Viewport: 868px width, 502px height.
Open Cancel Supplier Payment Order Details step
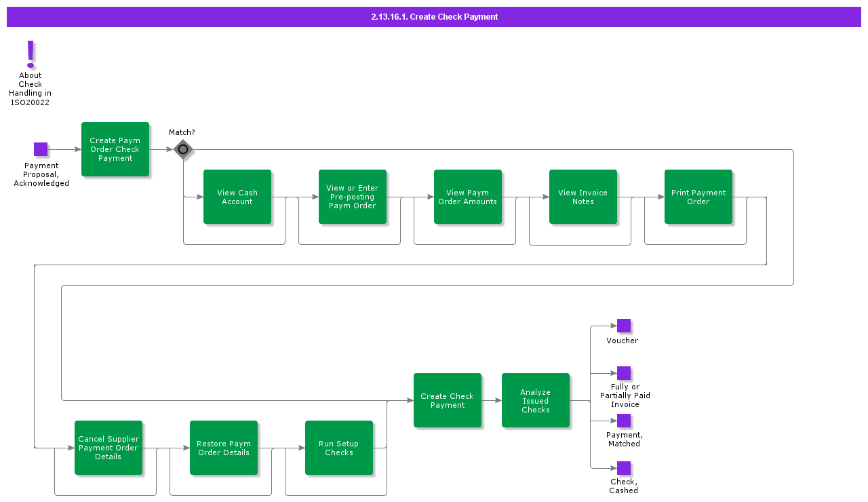[108, 448]
